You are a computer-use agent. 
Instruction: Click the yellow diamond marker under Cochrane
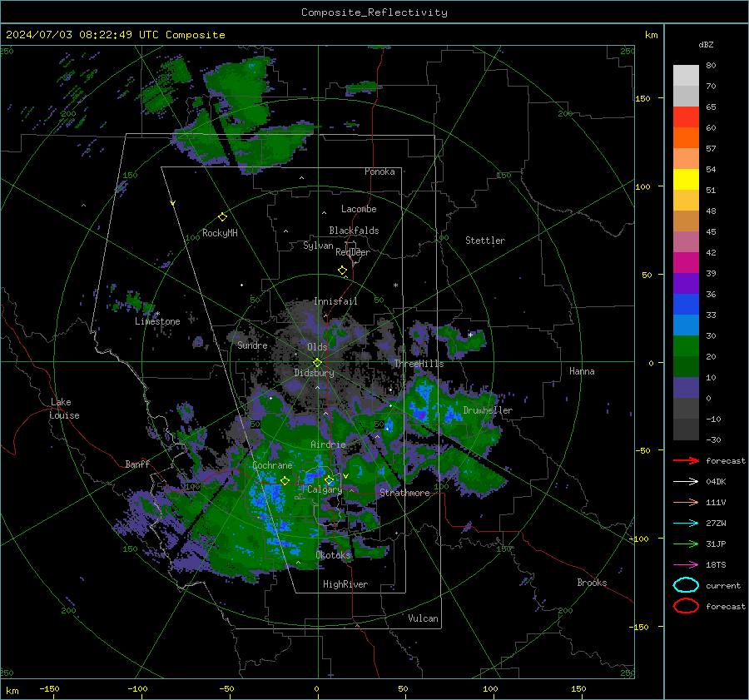tap(285, 481)
